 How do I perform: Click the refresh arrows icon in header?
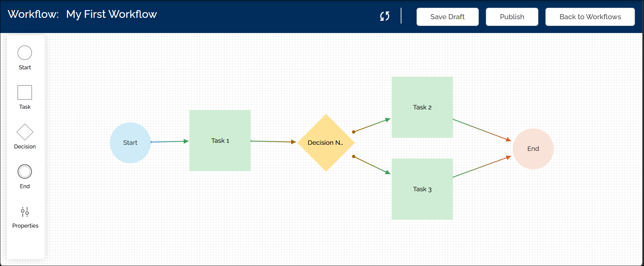[385, 16]
